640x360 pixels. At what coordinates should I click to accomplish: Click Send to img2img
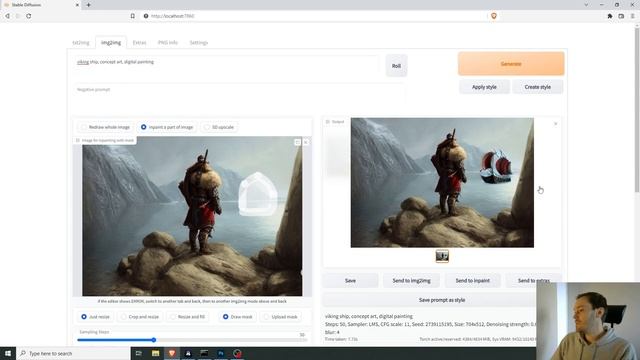tap(411, 281)
